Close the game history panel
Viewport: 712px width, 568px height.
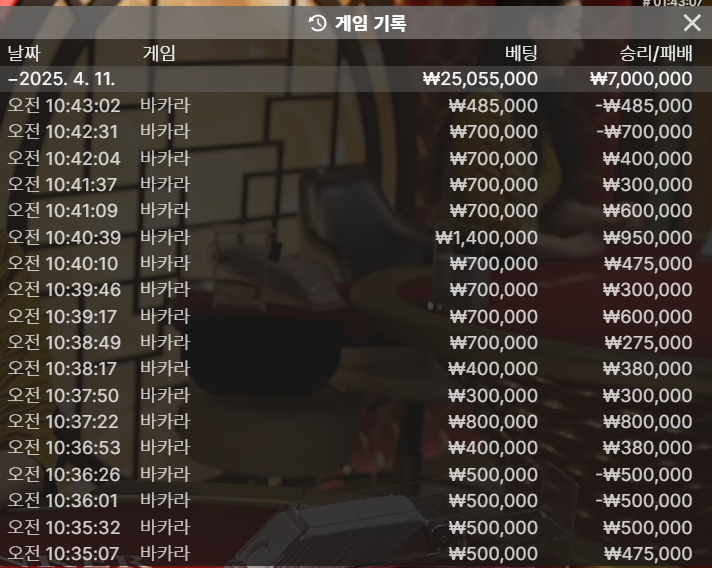[x=692, y=22]
